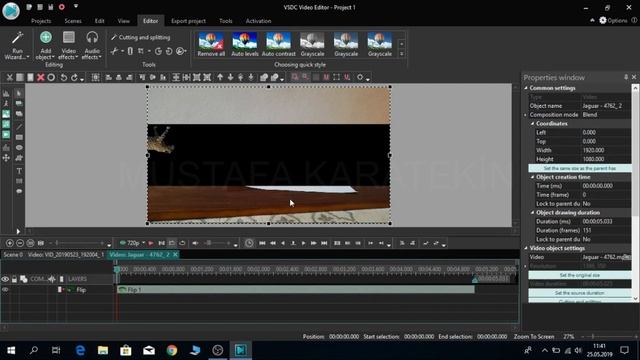This screenshot has width=640, height=360.
Task: Click the Object name field
Action: 606,106
